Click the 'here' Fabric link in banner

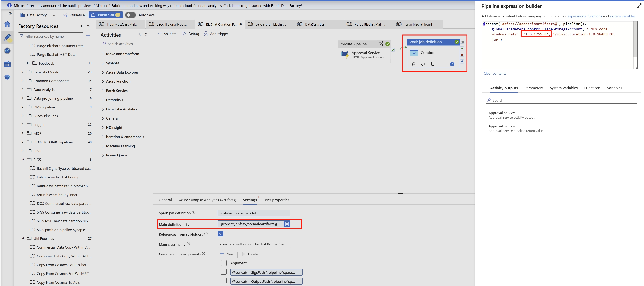pyautogui.click(x=235, y=5)
